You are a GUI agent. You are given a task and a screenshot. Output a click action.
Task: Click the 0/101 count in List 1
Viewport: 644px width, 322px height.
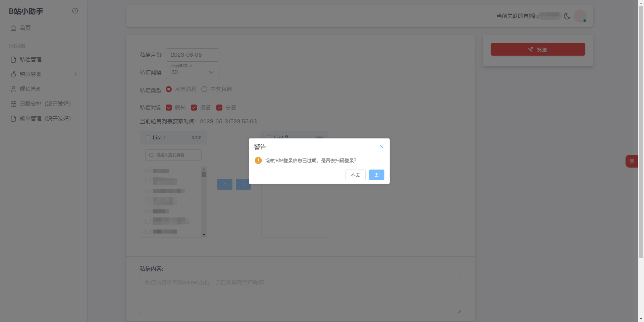(x=197, y=138)
